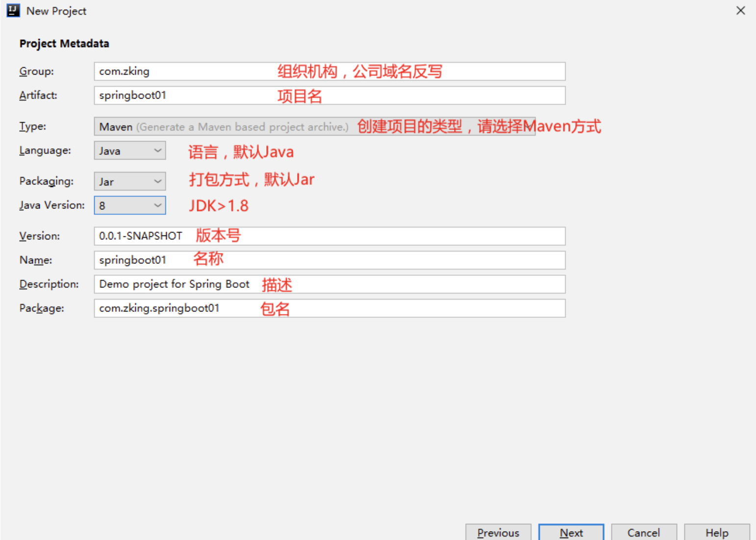
Task: Click the Help button
Action: (717, 532)
